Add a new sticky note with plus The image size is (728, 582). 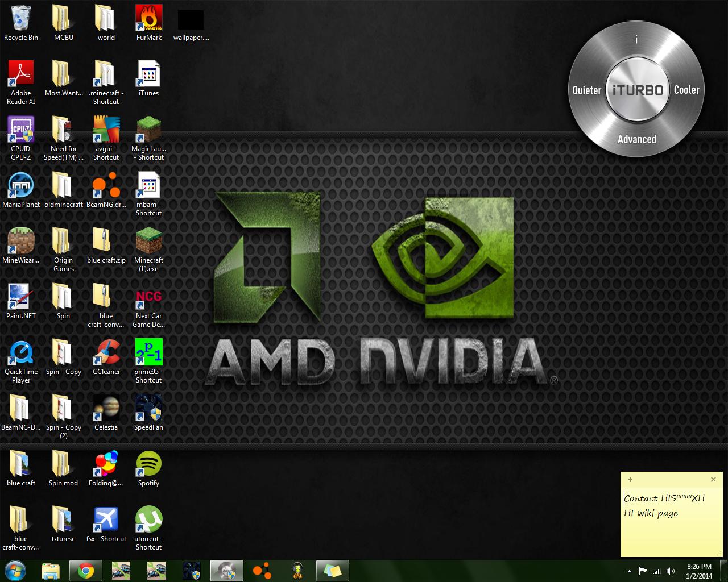point(630,480)
